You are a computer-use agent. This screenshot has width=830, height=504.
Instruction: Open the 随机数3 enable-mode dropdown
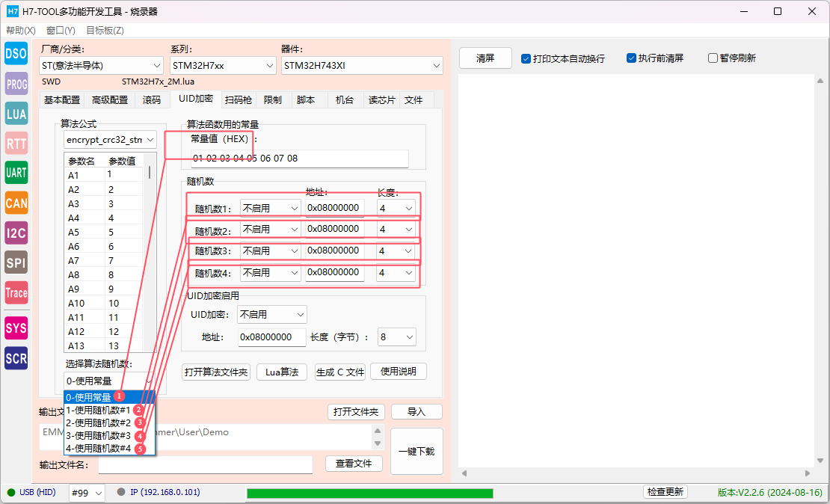tap(270, 251)
